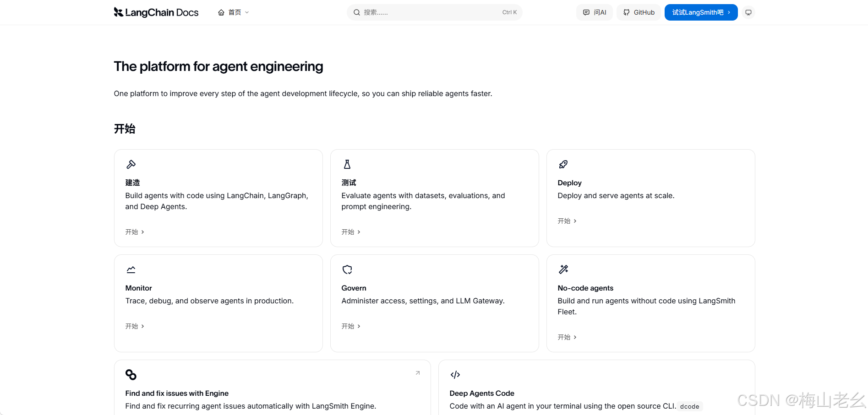
Task: Open the 开始 chevron link under Monitor
Action: pos(135,326)
